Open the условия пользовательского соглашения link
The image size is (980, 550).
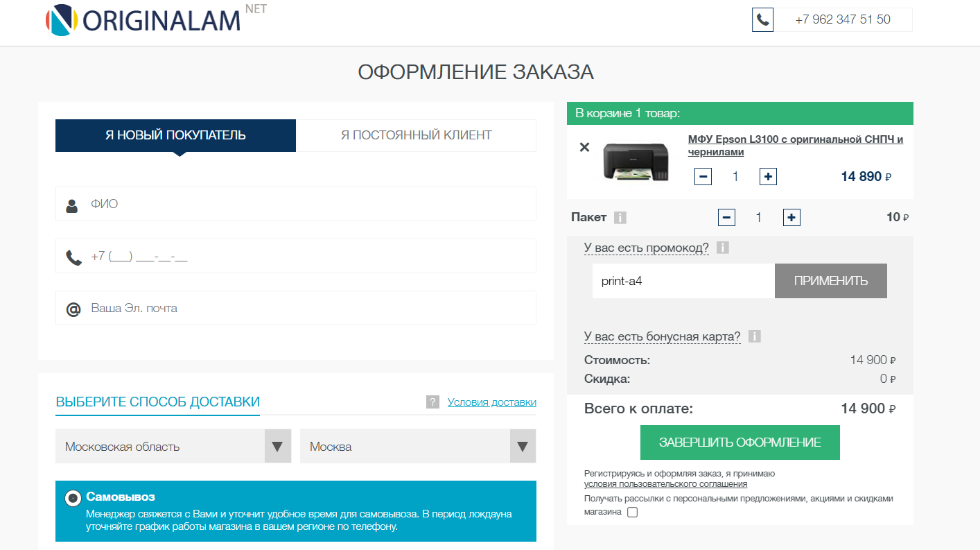click(665, 484)
